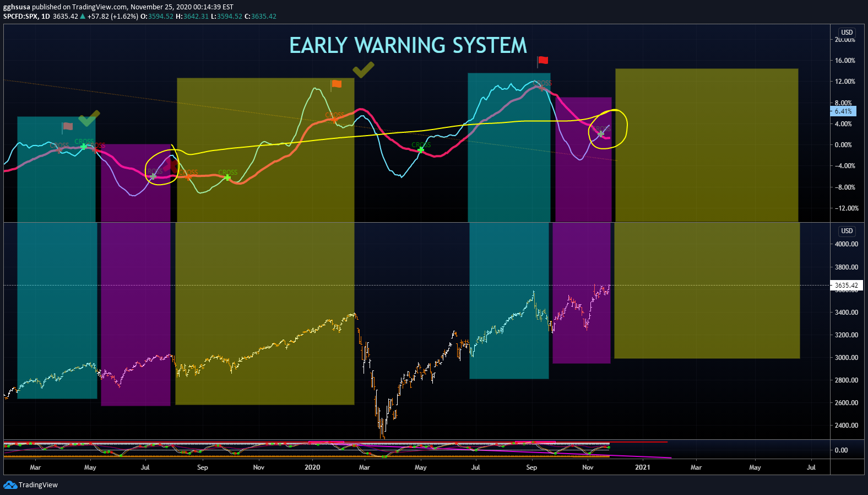The width and height of the screenshot is (868, 495).
Task: Click the Nov label just before 2021
Action: click(588, 467)
